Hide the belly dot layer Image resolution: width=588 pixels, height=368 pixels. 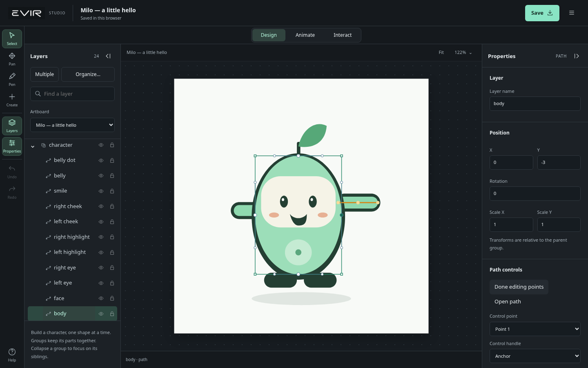coord(101,160)
